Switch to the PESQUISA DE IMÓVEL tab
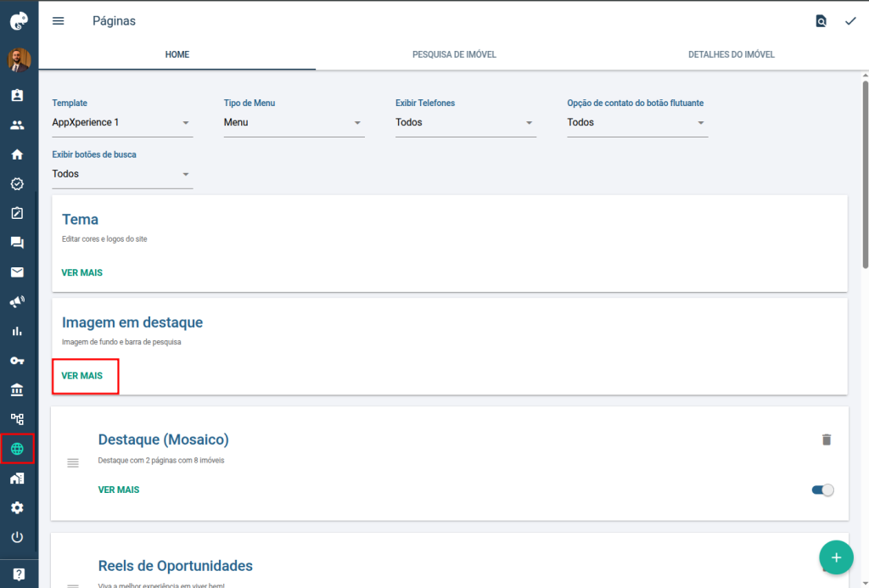Image resolution: width=869 pixels, height=588 pixels. tap(455, 54)
